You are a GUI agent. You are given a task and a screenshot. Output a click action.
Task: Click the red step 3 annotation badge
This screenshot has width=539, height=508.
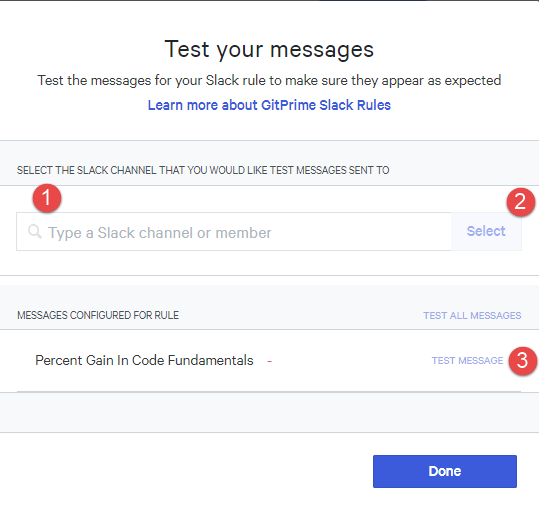tap(523, 361)
